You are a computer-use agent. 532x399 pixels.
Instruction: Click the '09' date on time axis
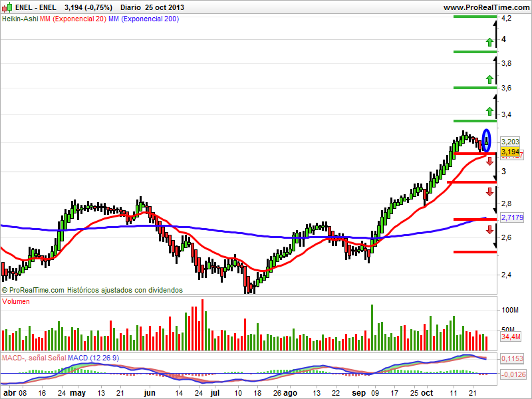click(375, 393)
